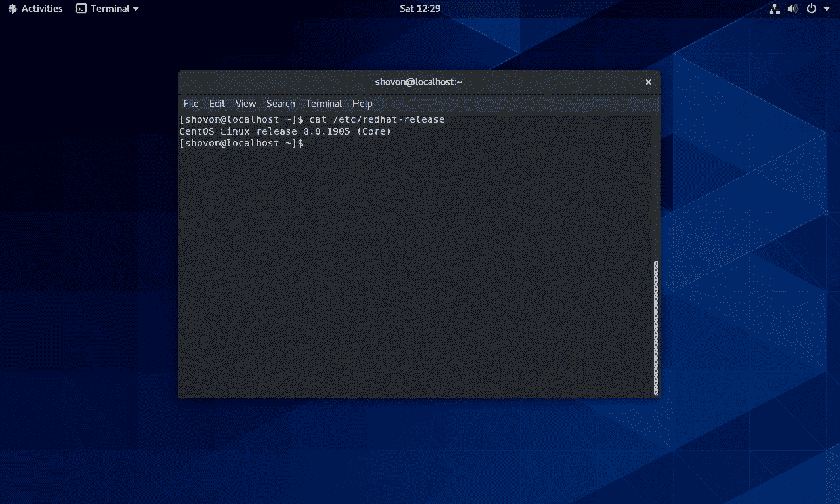The width and height of the screenshot is (840, 504).
Task: Close the shovon@localhost terminal window
Action: 648,82
